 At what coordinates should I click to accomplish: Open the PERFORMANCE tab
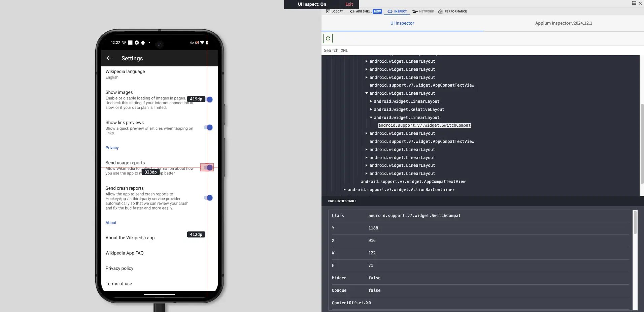[x=452, y=11]
